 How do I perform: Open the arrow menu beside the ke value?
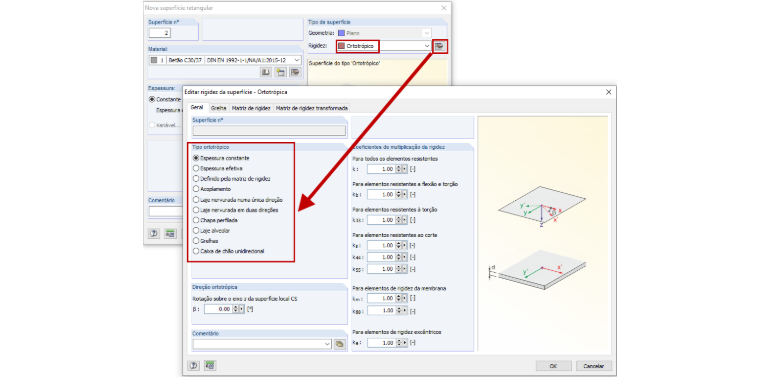pyautogui.click(x=405, y=343)
